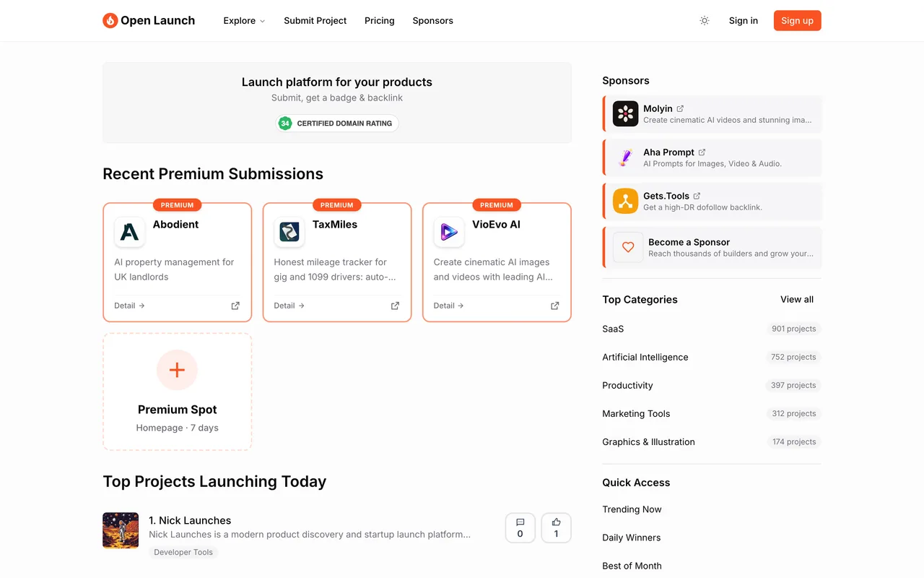Open the SaaS category
The width and height of the screenshot is (924, 578).
[x=613, y=329]
